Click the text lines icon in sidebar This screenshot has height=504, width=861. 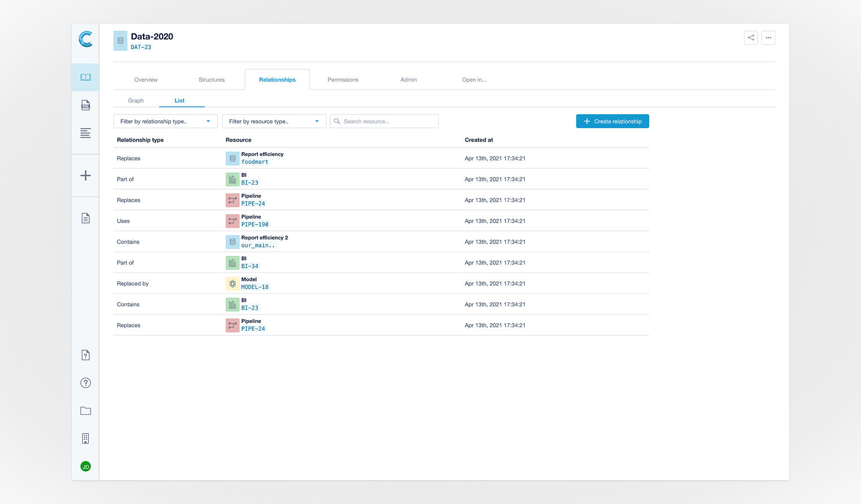click(86, 133)
